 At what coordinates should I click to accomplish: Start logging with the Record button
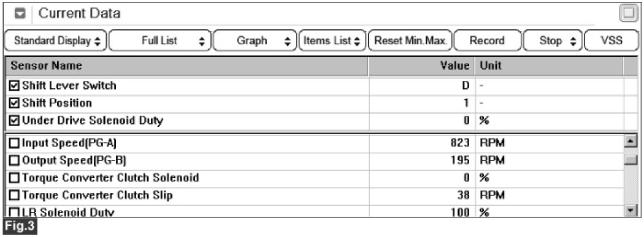(487, 40)
